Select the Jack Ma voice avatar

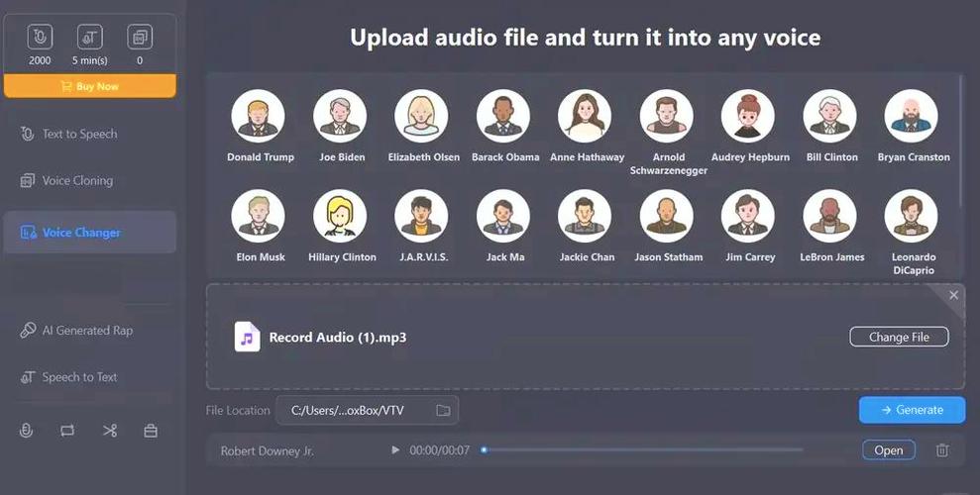[x=503, y=216]
